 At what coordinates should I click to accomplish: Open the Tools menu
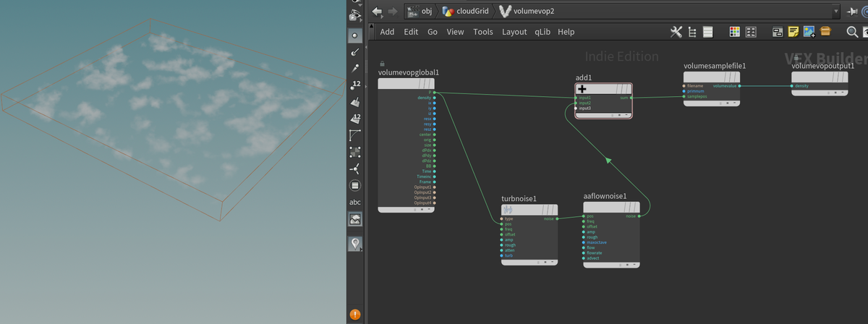click(x=483, y=32)
